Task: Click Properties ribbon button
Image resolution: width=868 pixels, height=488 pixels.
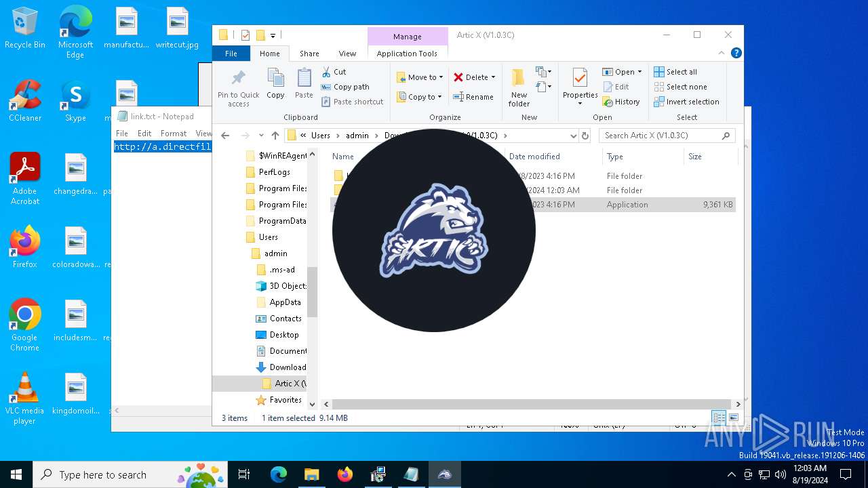Action: click(580, 87)
